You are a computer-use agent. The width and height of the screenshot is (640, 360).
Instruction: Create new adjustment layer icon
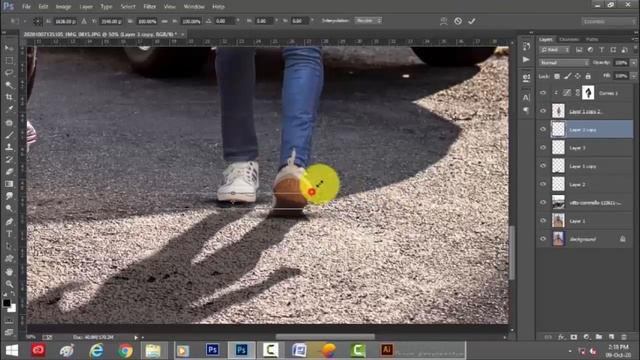point(587,337)
